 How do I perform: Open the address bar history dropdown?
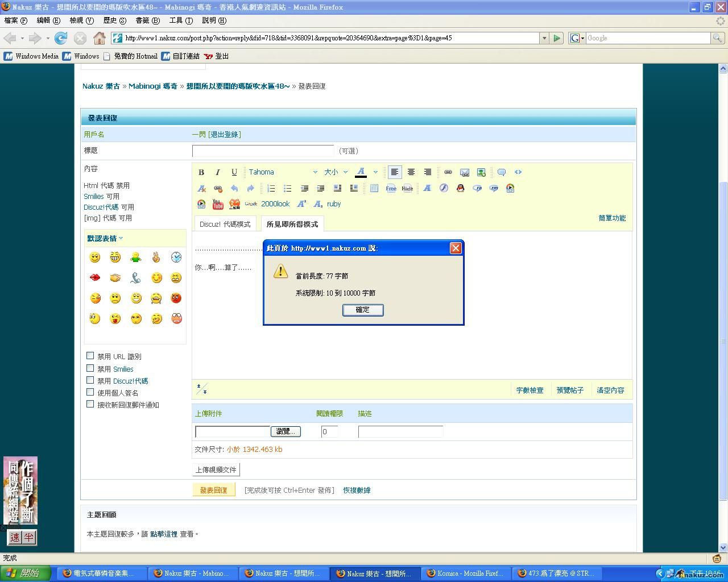[x=544, y=38]
